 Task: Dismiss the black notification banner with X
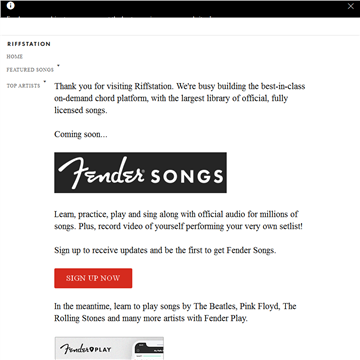coord(351,6)
